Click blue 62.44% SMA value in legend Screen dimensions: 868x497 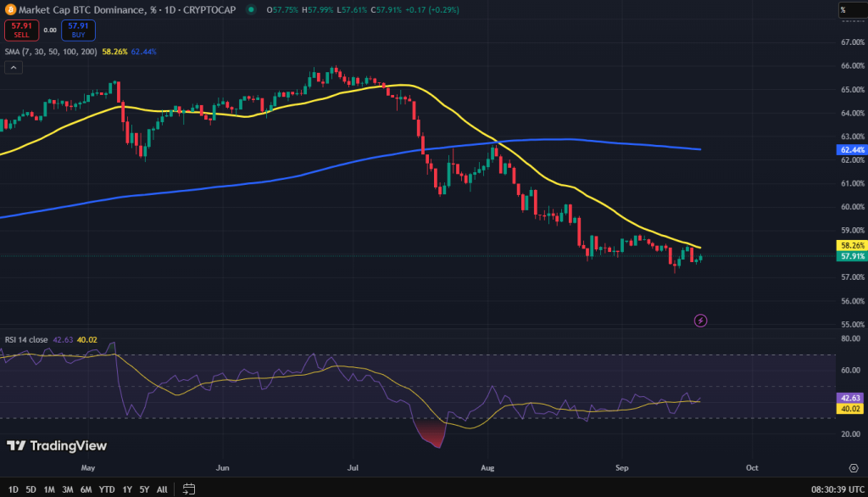(143, 52)
